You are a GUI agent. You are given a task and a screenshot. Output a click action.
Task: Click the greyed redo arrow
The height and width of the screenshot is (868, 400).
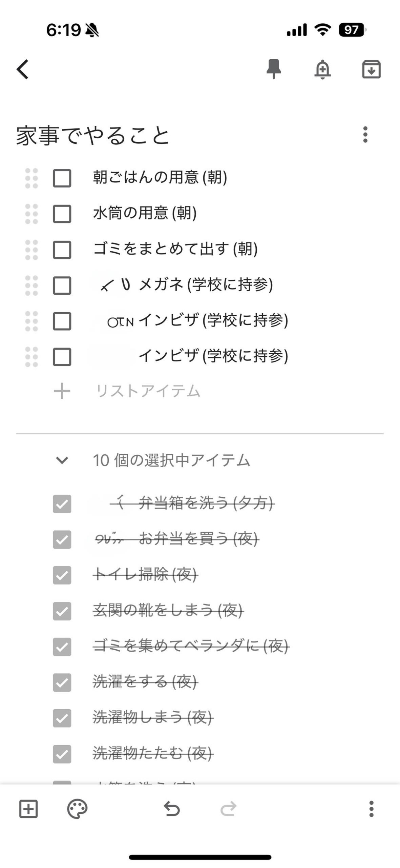(x=228, y=809)
